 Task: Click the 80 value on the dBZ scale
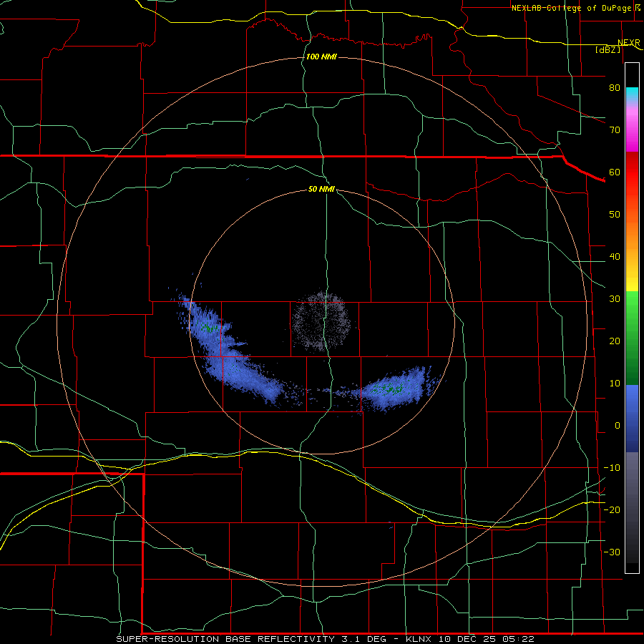click(615, 88)
